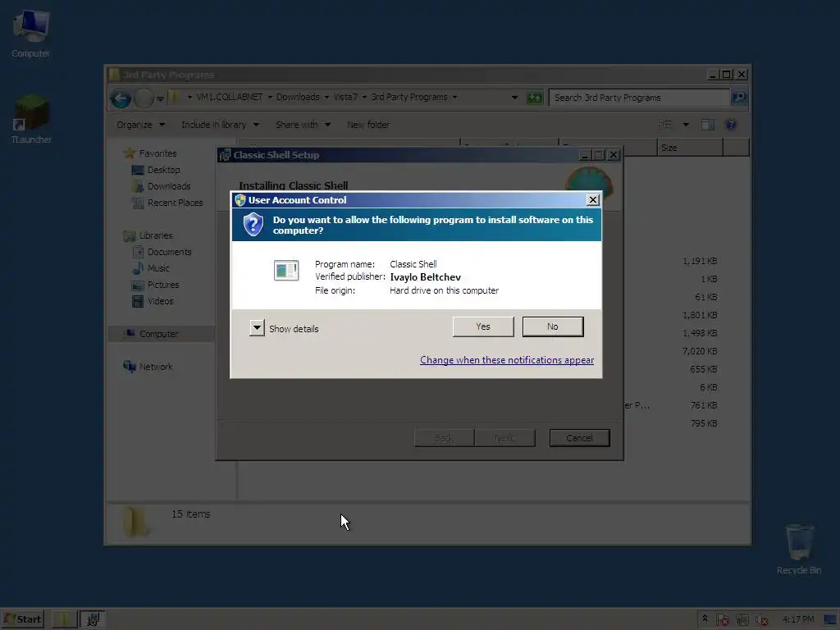Click Classic Shell Setup title bar icon
This screenshot has height=630, width=840.
pos(225,155)
